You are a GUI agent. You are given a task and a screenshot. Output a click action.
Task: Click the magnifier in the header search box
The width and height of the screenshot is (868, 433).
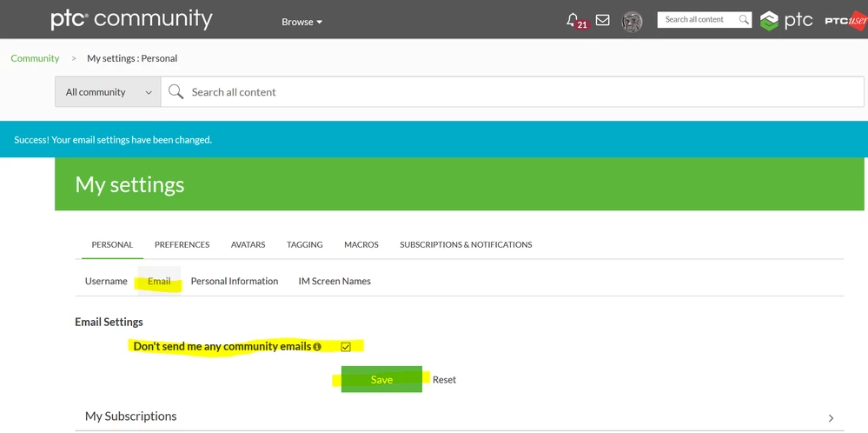tap(744, 19)
